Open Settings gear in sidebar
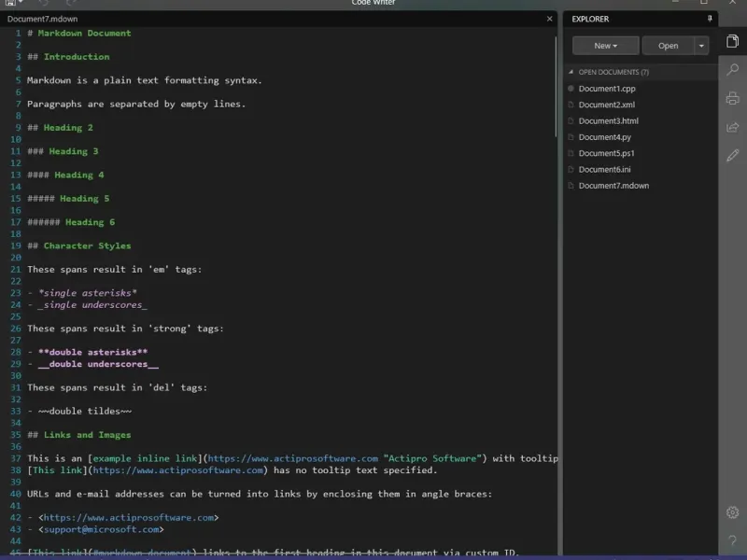Image resolution: width=747 pixels, height=560 pixels. click(733, 512)
